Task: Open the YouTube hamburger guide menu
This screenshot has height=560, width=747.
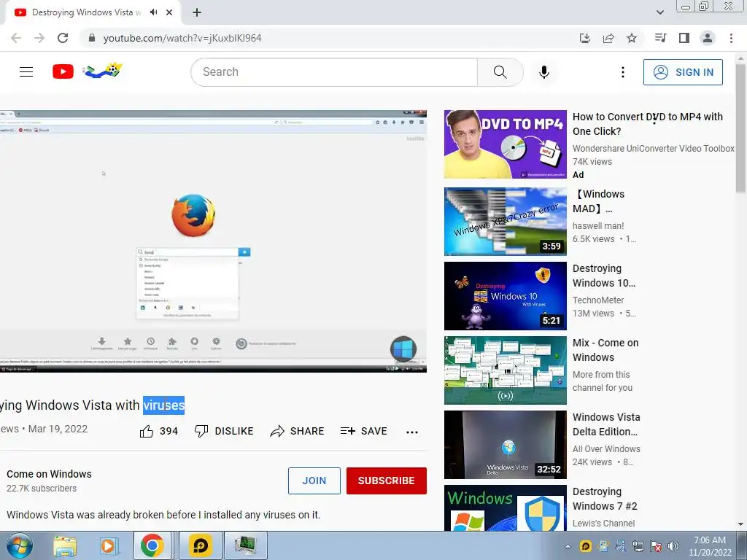Action: tap(26, 72)
